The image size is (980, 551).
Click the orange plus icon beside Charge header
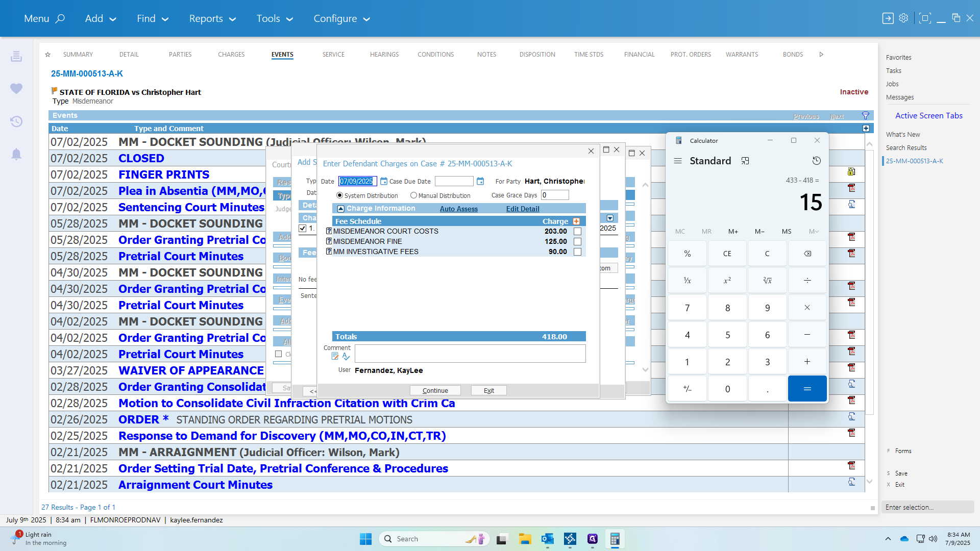click(x=576, y=221)
